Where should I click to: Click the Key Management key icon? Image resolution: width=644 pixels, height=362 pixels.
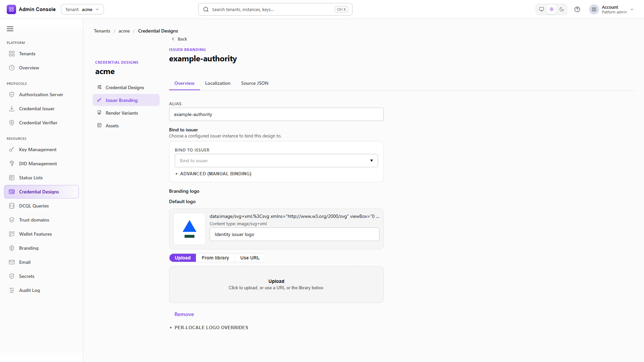[12, 149]
